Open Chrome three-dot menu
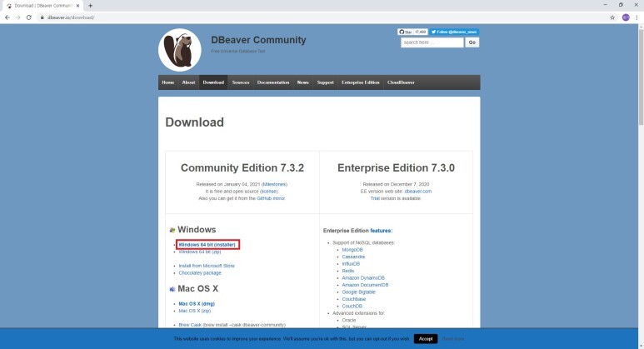 (x=637, y=17)
